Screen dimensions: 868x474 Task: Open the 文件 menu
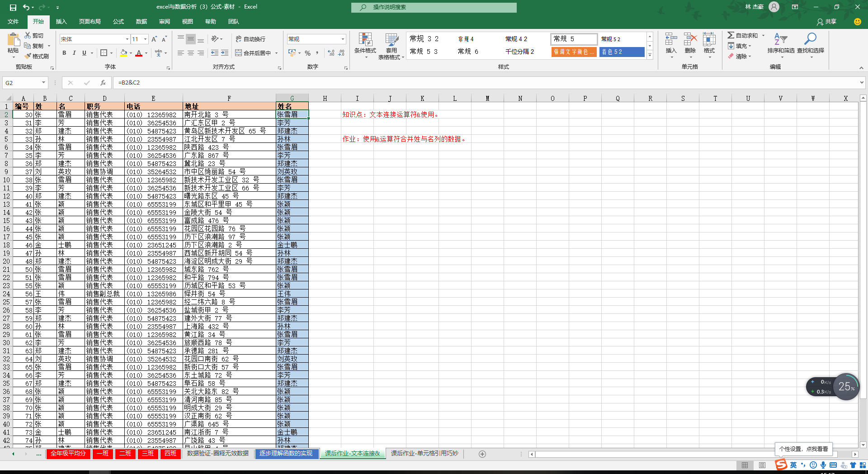pyautogui.click(x=13, y=22)
